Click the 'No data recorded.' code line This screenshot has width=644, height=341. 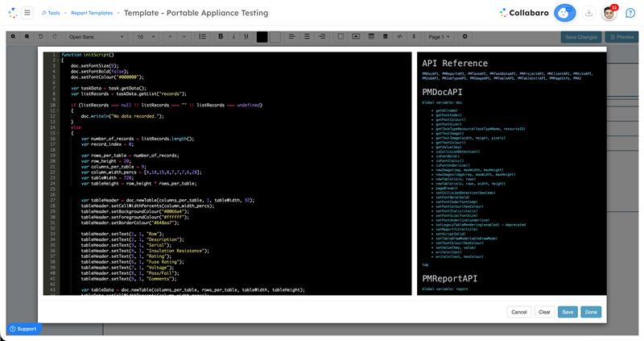coord(122,116)
